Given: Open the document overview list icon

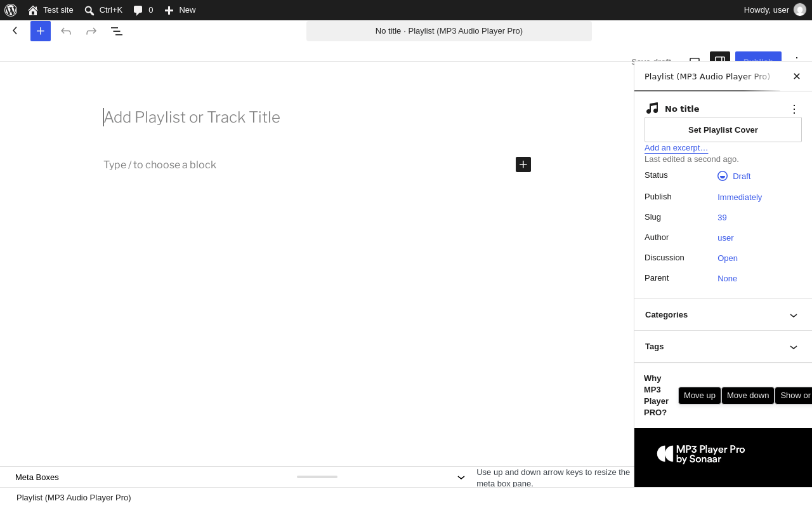Looking at the screenshot, I should click(x=117, y=31).
